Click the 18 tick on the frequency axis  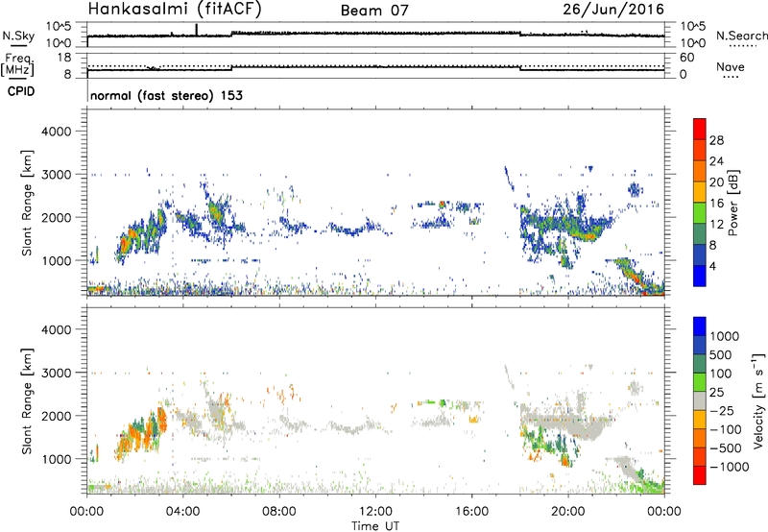pos(64,58)
